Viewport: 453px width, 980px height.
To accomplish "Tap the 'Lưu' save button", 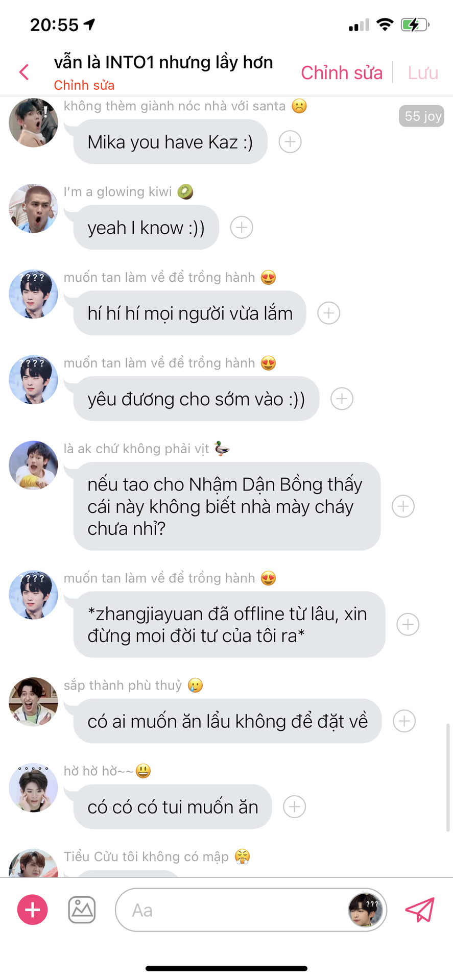I will [x=423, y=72].
